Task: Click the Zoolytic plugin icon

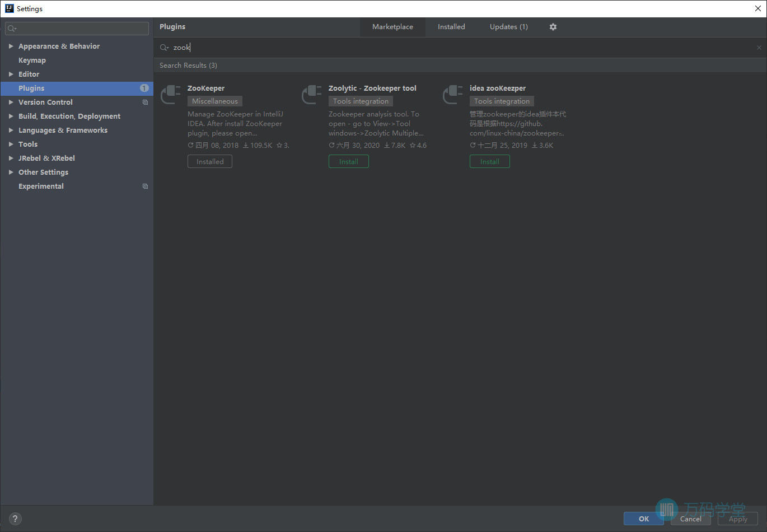Action: tap(312, 95)
